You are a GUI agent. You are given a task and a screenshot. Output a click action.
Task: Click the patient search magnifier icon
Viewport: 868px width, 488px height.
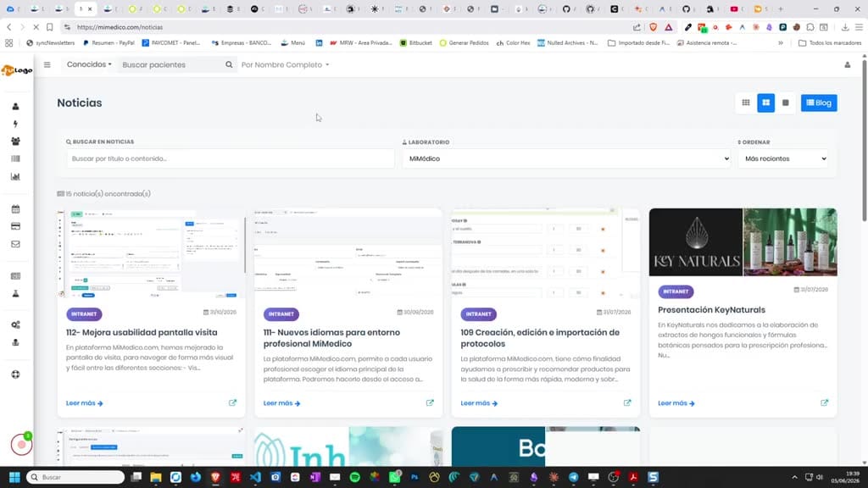click(x=229, y=64)
